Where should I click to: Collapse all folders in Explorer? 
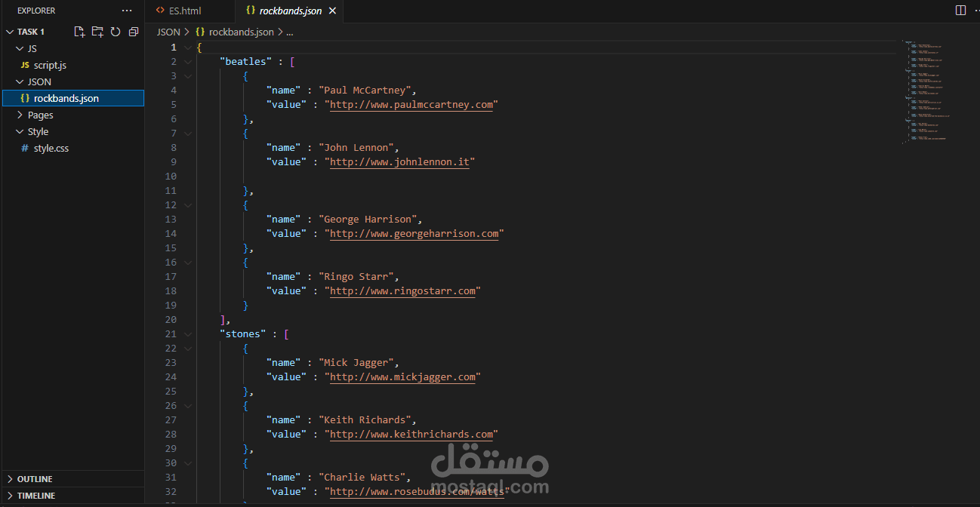(134, 32)
